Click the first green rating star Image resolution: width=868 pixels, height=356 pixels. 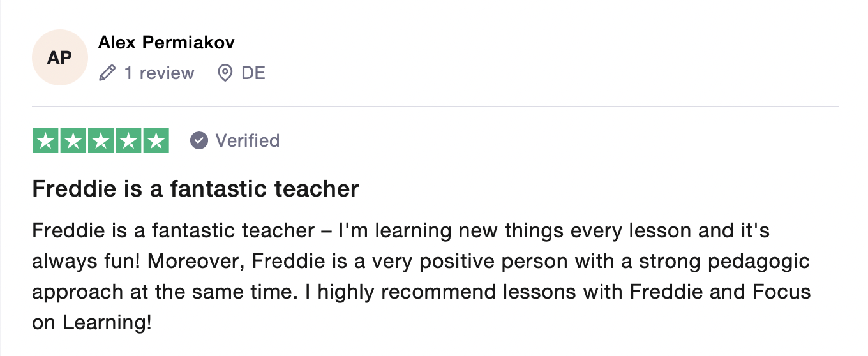[45, 141]
